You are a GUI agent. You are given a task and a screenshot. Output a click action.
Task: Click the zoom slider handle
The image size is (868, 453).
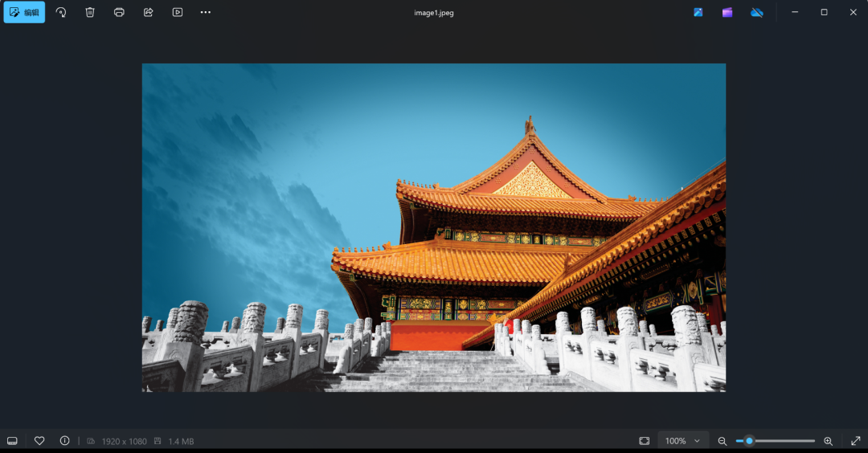tap(749, 441)
